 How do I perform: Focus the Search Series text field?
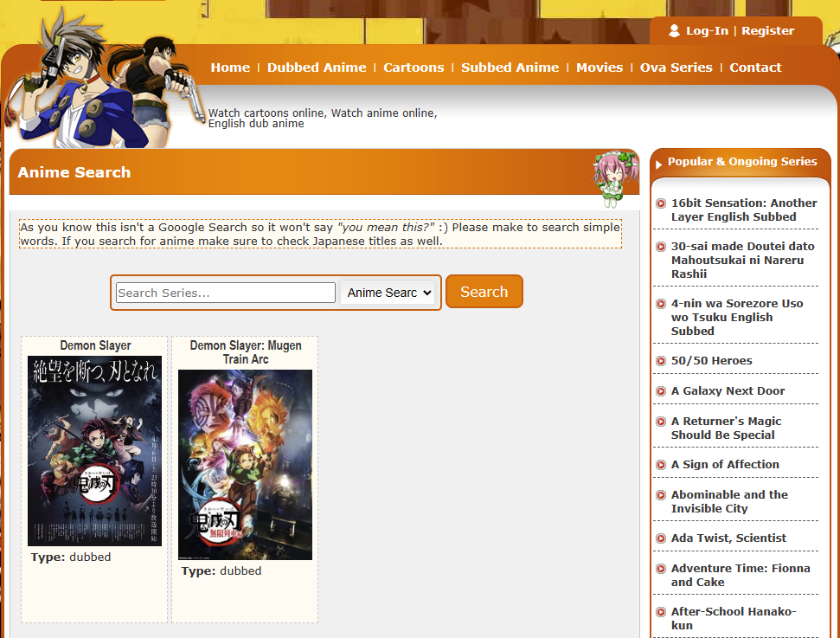click(226, 293)
